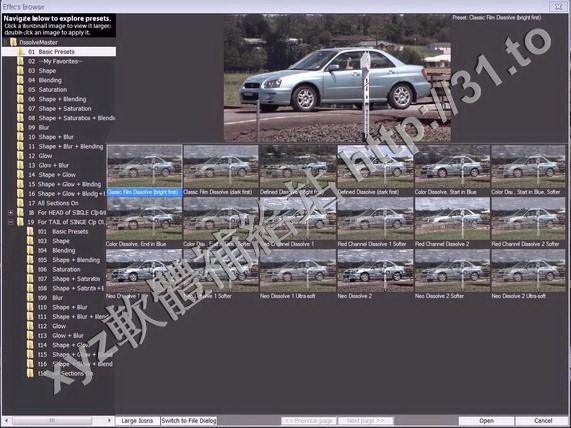Screen dimensions: 571x428
Task: Open the 08 Shape + Saturation + Blending folder
Action: [x=71, y=118]
